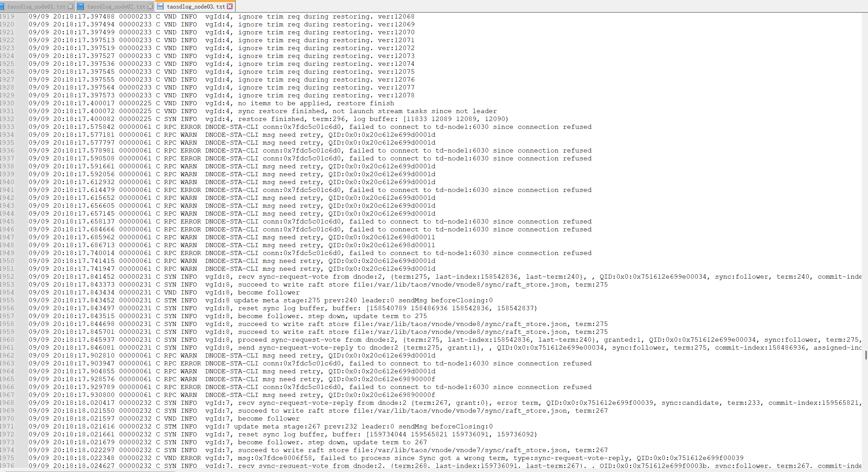
Task: Click the word WARN on a DNODE-STA-CLI line
Action: pyautogui.click(x=188, y=135)
